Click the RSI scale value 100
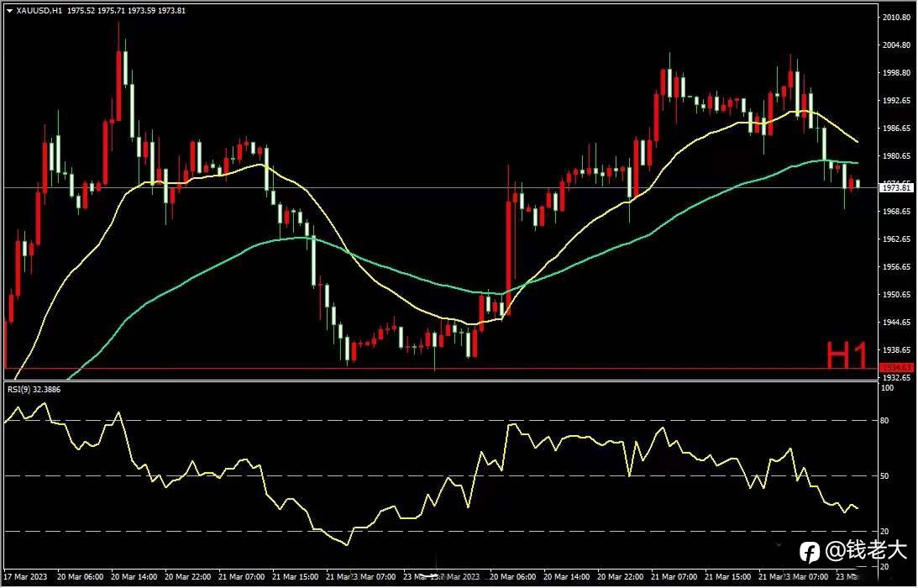 [x=886, y=388]
